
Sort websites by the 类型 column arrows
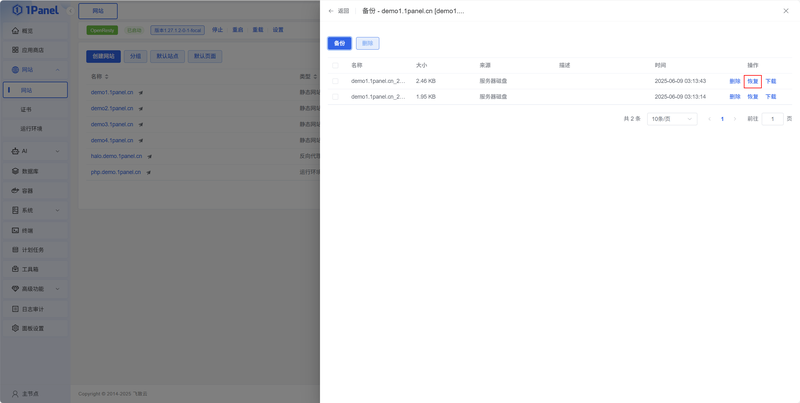click(315, 77)
